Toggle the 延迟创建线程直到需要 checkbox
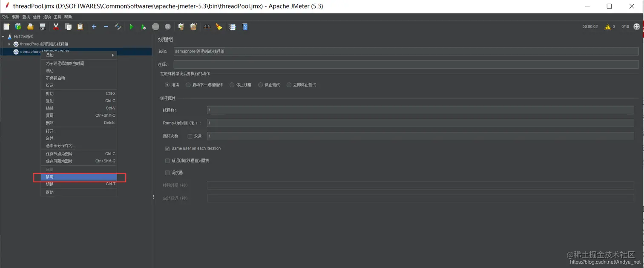644x268 pixels. click(x=167, y=161)
